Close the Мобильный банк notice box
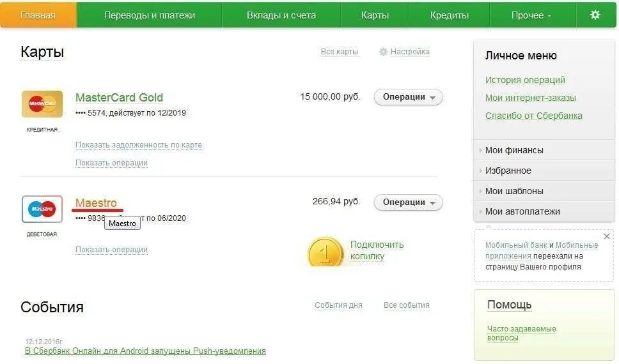Screen dimensions: 619x364 pos(607,236)
